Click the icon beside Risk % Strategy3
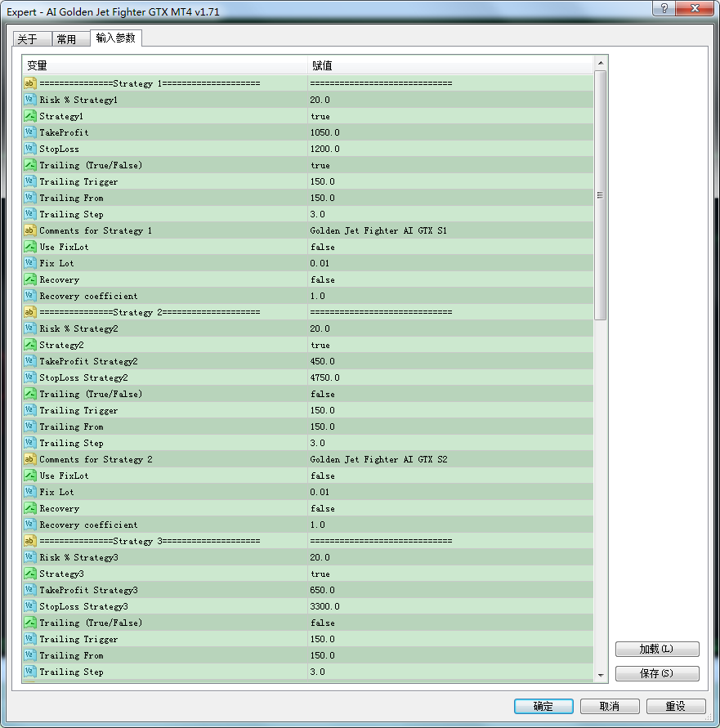The image size is (720, 728). pos(30,557)
